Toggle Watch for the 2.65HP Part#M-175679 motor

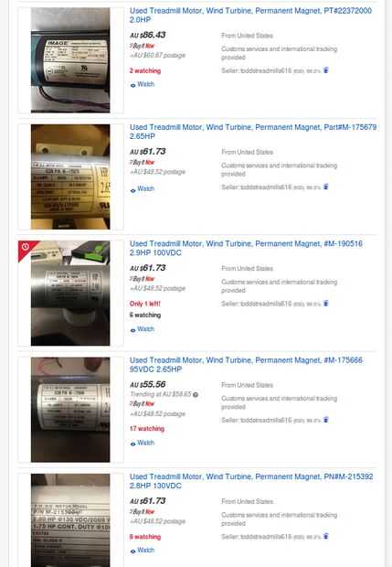point(143,188)
